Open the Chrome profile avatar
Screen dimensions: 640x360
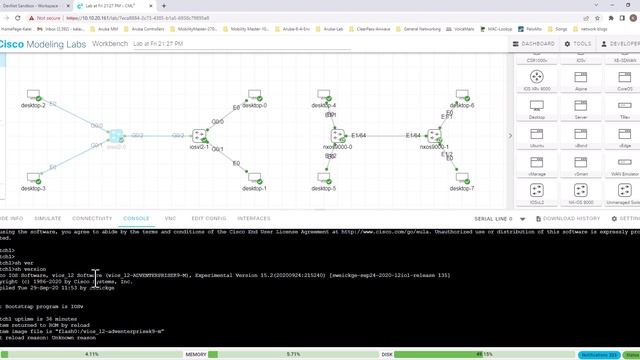[633, 18]
